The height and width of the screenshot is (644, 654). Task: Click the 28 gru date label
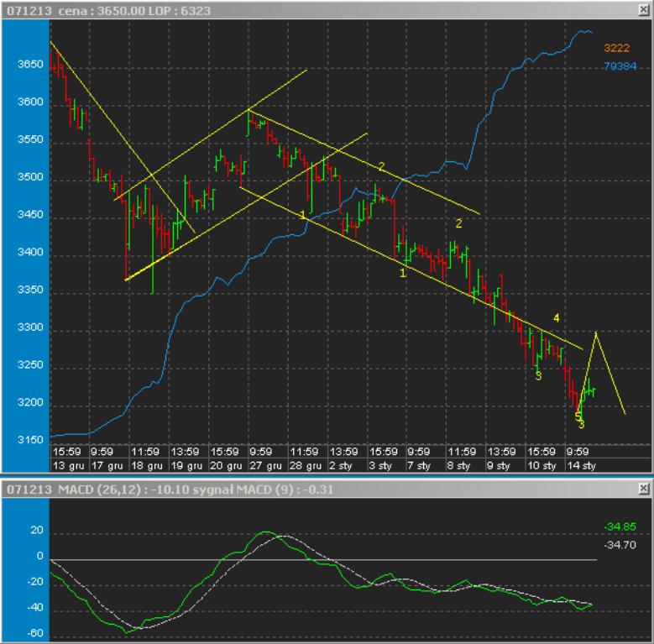click(x=306, y=465)
